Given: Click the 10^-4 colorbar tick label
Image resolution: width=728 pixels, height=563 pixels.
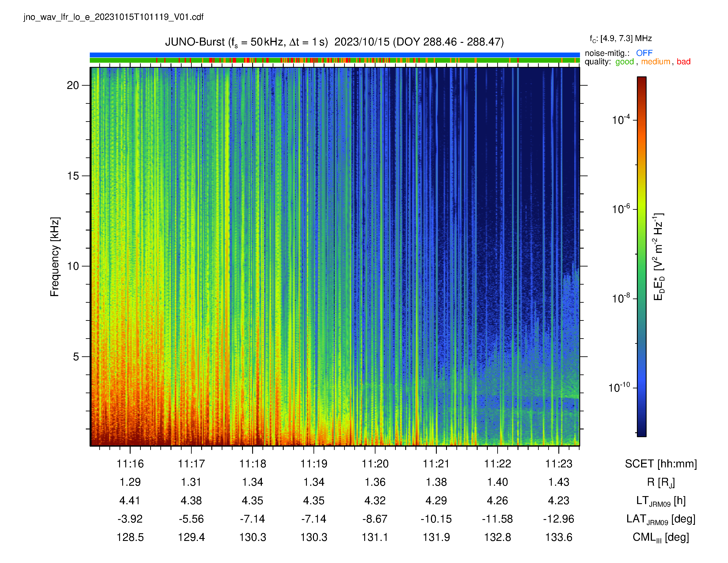Looking at the screenshot, I should coord(621,119).
